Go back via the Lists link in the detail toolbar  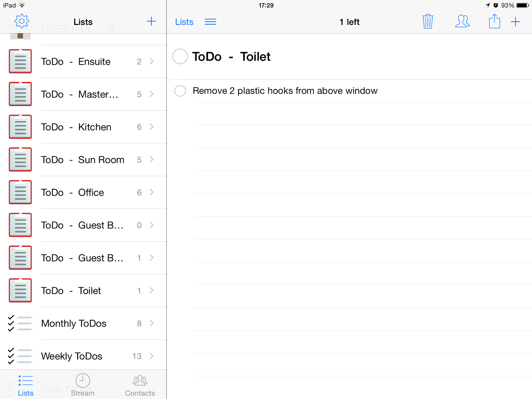click(x=184, y=22)
